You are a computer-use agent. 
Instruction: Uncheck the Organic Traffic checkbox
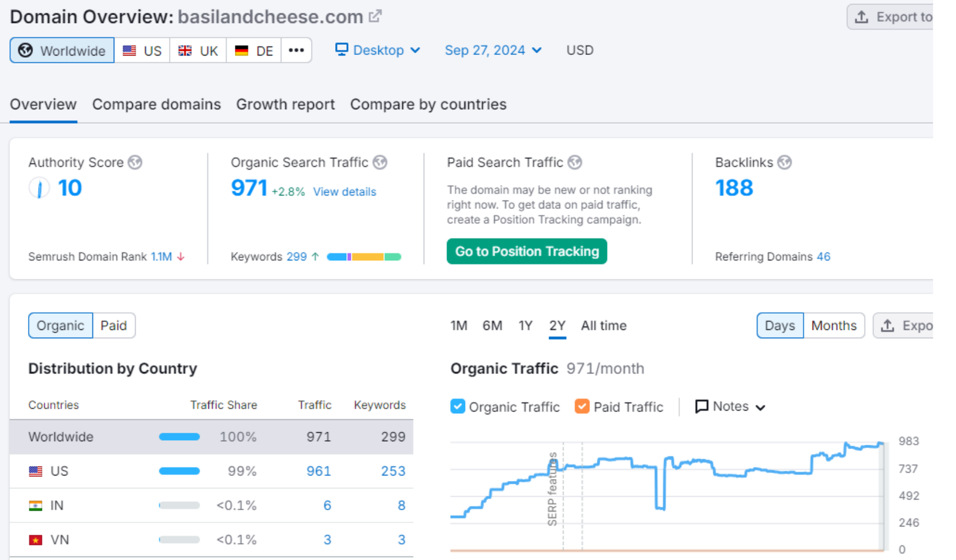pos(458,407)
